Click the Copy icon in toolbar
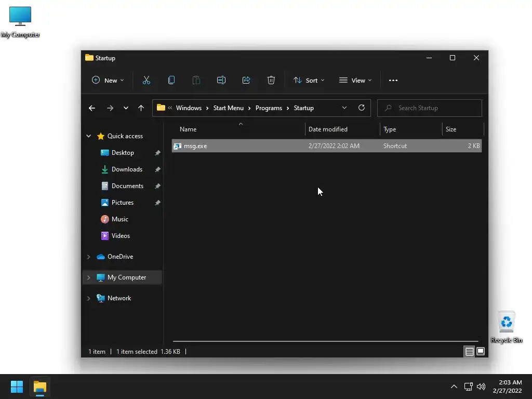 (171, 81)
